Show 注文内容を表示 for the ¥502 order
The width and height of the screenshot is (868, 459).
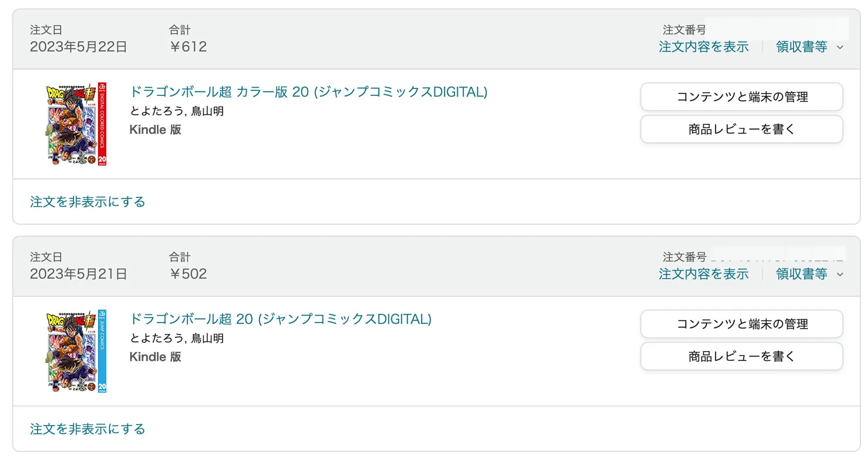point(704,274)
